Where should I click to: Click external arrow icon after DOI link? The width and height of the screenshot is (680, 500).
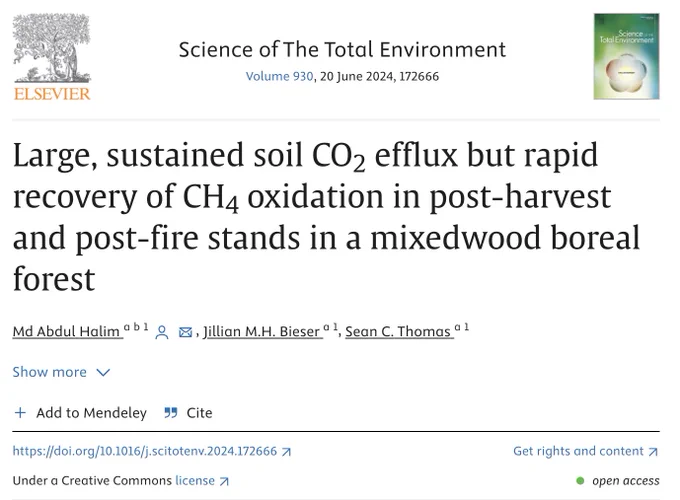286,452
